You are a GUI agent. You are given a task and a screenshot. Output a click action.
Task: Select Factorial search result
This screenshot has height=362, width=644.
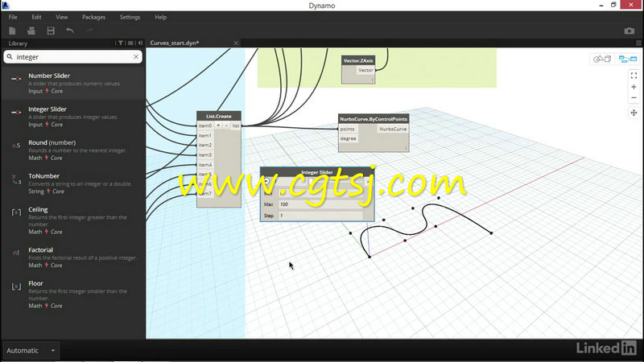coord(73,257)
